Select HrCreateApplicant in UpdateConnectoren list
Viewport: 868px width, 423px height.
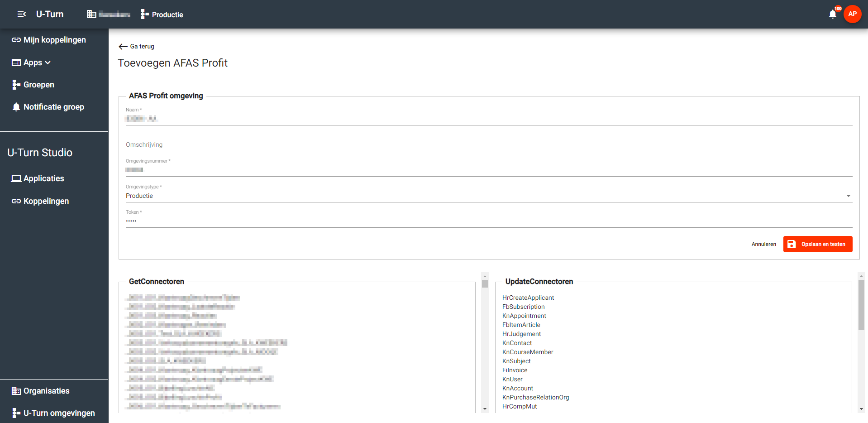[528, 298]
